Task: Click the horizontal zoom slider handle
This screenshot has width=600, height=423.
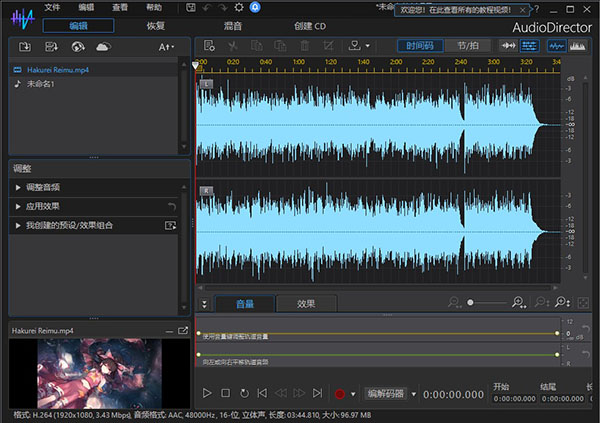Action: (471, 302)
